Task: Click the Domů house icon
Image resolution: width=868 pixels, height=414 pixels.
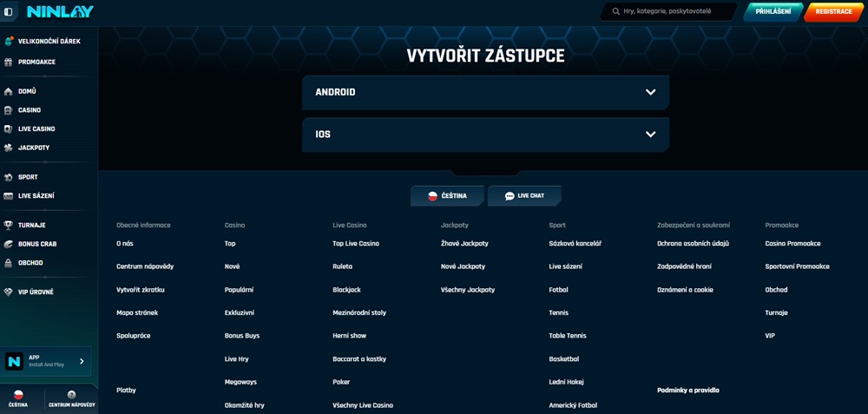Action: point(8,91)
